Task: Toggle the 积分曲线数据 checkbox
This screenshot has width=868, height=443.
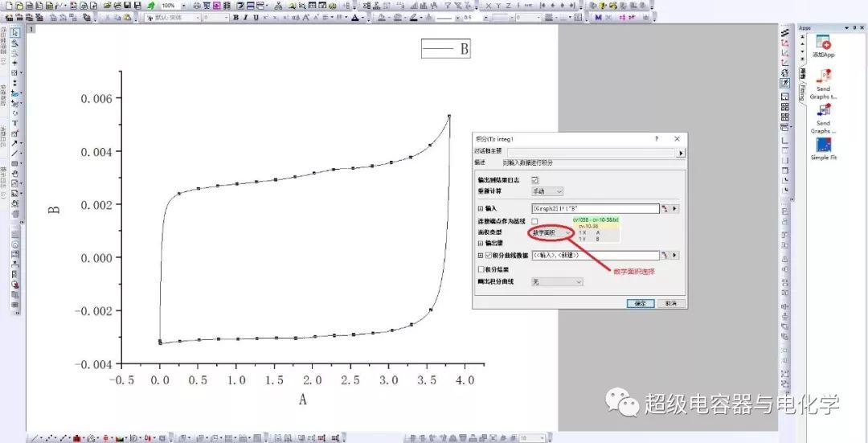Action: pyautogui.click(x=489, y=256)
